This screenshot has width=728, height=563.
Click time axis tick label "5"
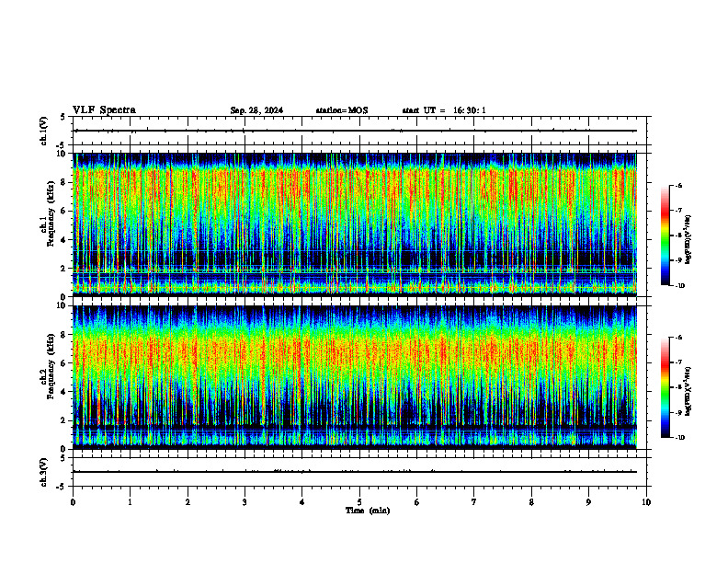coord(359,502)
